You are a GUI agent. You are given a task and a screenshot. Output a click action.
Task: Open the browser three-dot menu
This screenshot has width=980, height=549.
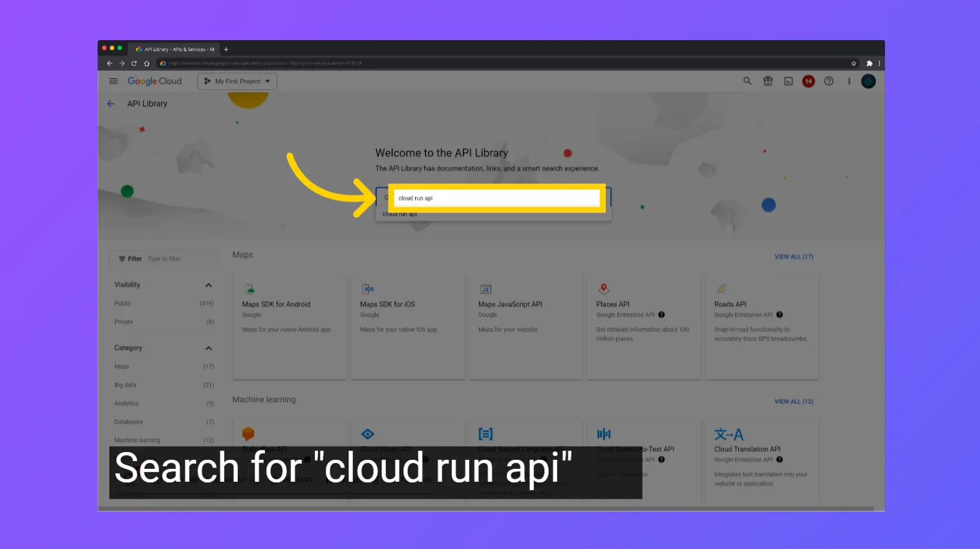(x=879, y=63)
